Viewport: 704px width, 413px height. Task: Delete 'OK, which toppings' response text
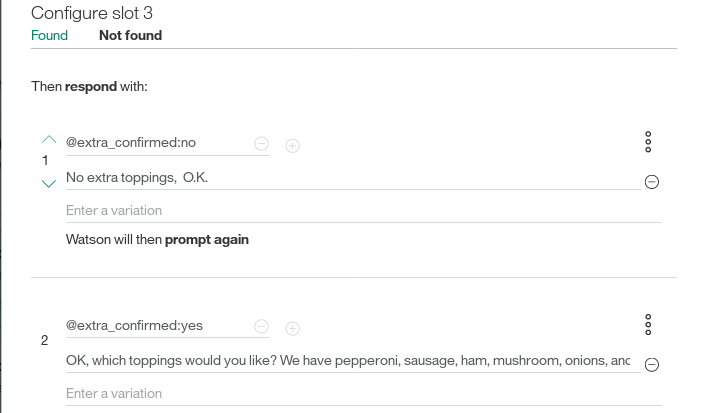coord(651,365)
